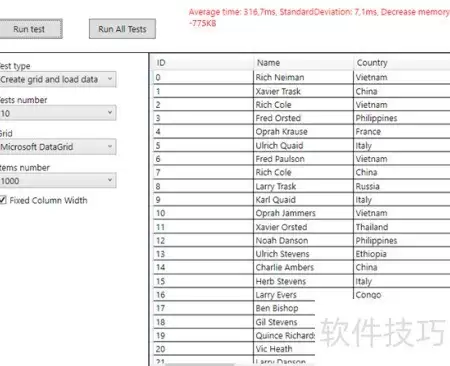Select the cell Larry Trask

coord(303,186)
